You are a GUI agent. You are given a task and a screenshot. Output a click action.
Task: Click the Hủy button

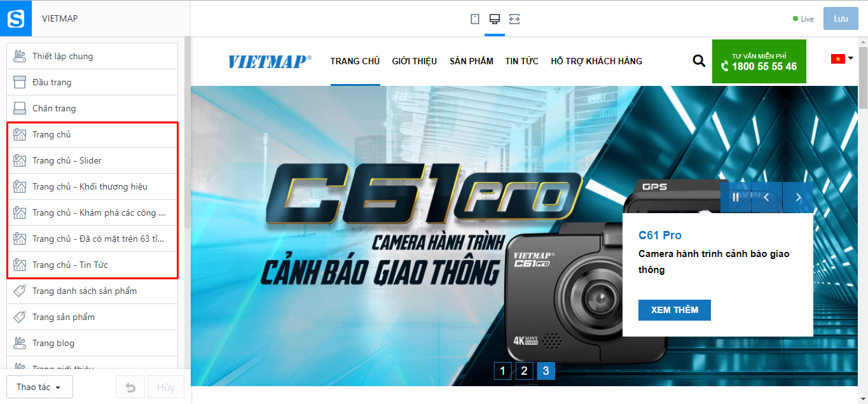166,387
